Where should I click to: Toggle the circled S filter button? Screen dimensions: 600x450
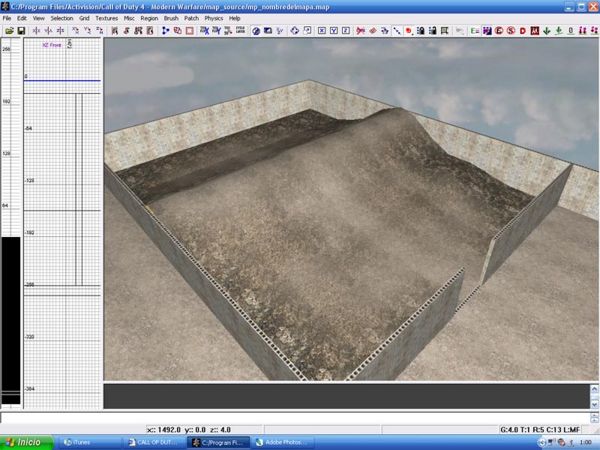(x=511, y=31)
